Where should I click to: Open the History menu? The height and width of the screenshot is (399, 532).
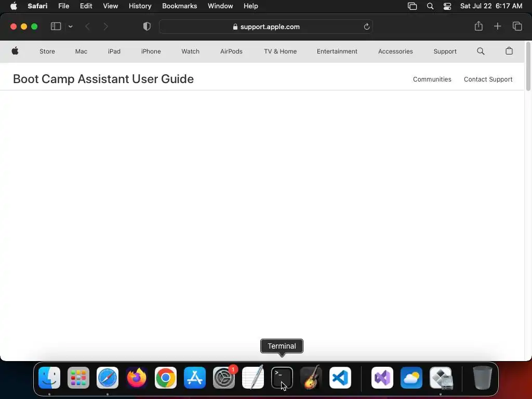tap(140, 6)
